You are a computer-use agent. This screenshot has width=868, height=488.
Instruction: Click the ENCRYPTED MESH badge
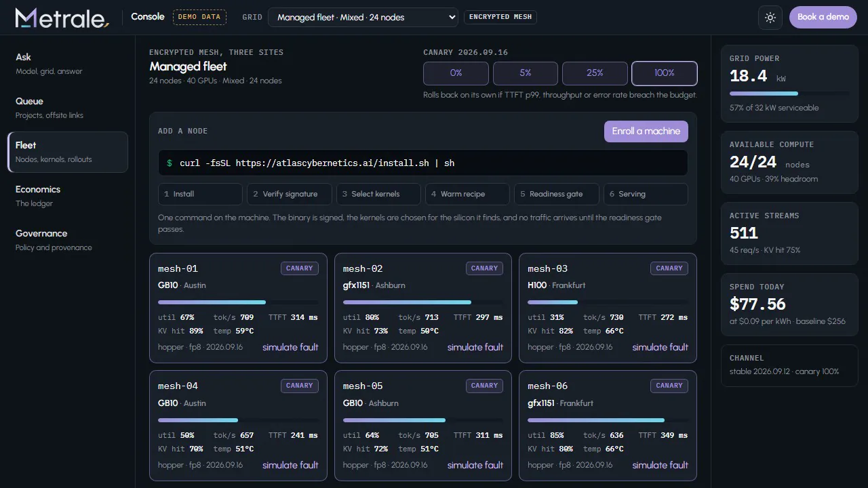[x=500, y=17]
